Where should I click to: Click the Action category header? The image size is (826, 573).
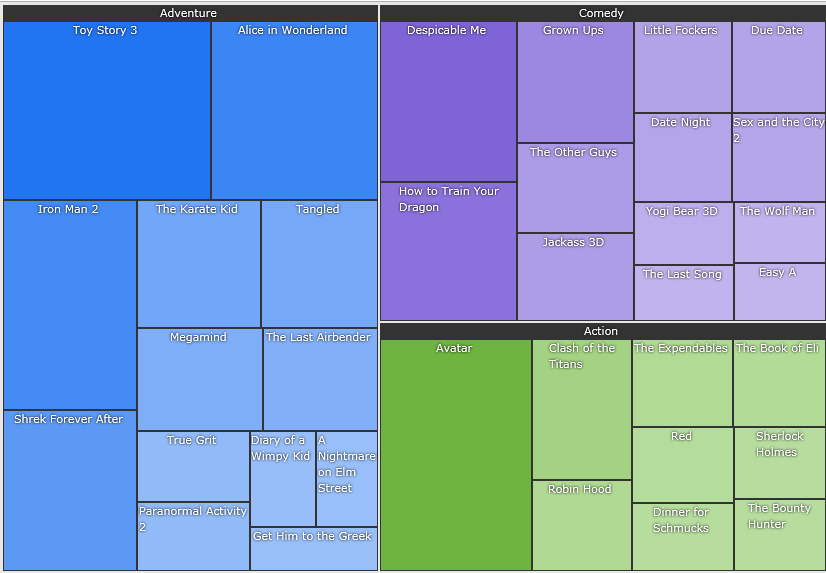pos(603,331)
